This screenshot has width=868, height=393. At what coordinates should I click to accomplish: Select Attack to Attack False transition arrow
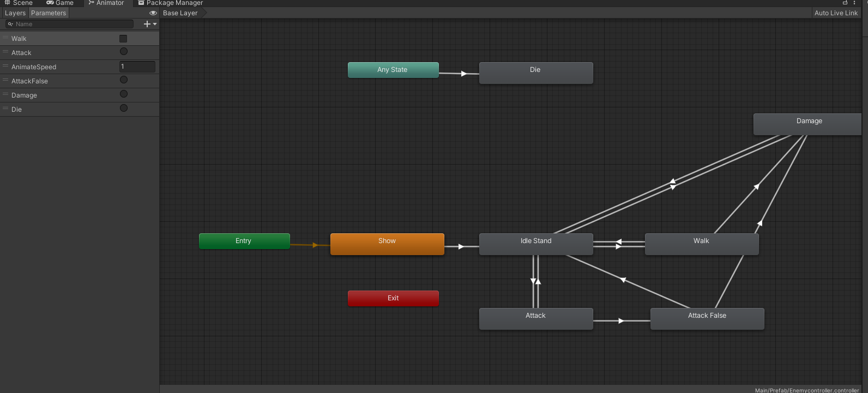pyautogui.click(x=621, y=321)
